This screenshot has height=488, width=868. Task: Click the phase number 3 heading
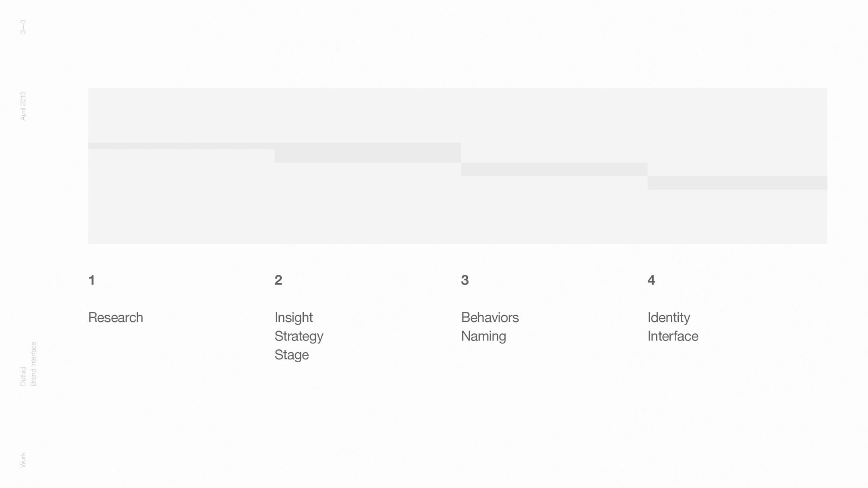pos(465,280)
